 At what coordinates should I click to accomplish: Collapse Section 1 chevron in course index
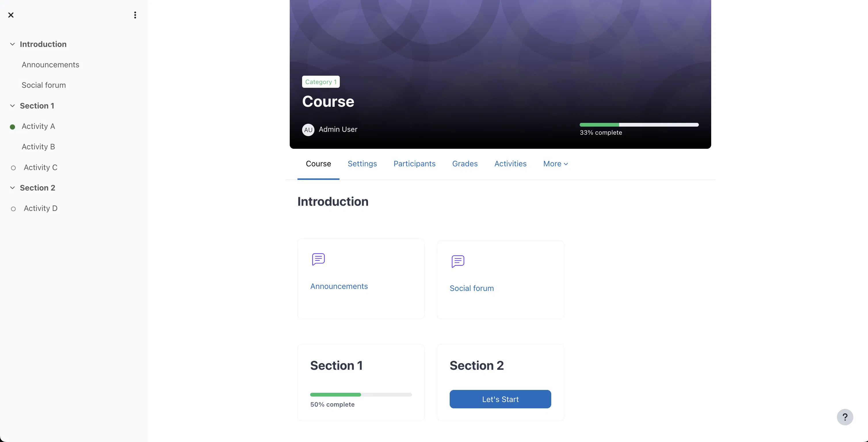coord(12,106)
